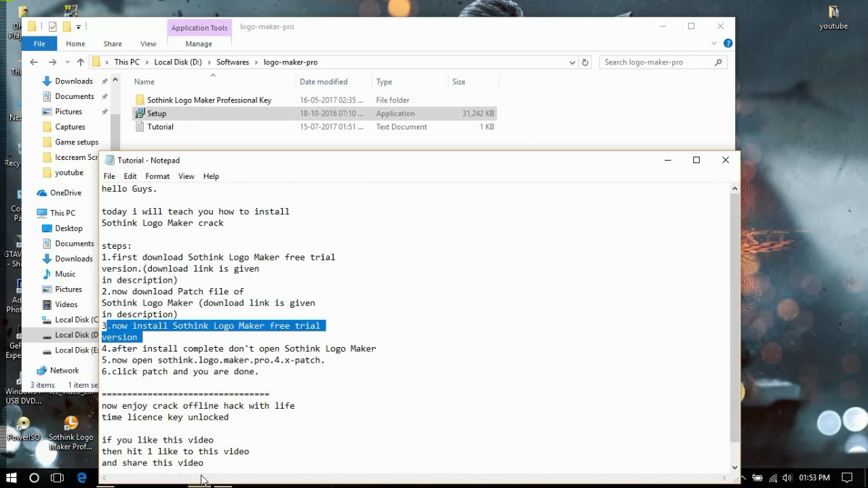The height and width of the screenshot is (488, 868).
Task: Open Network in navigation pane
Action: [x=64, y=371]
